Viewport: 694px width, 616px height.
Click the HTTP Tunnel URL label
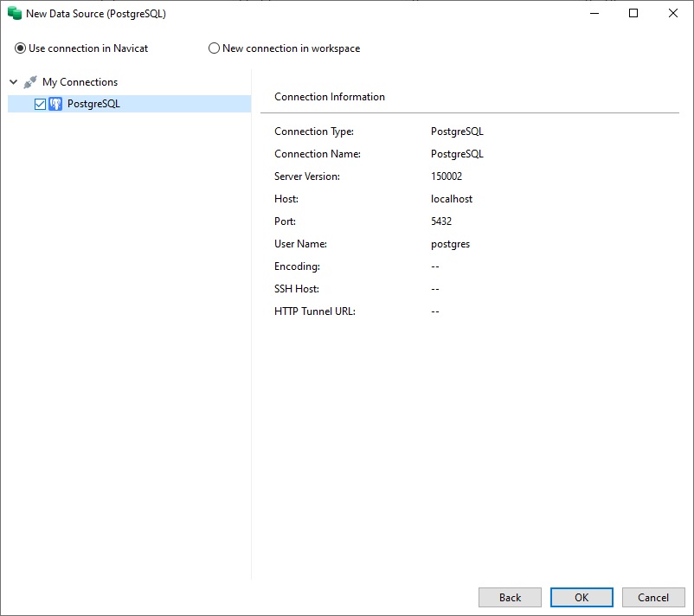click(315, 311)
